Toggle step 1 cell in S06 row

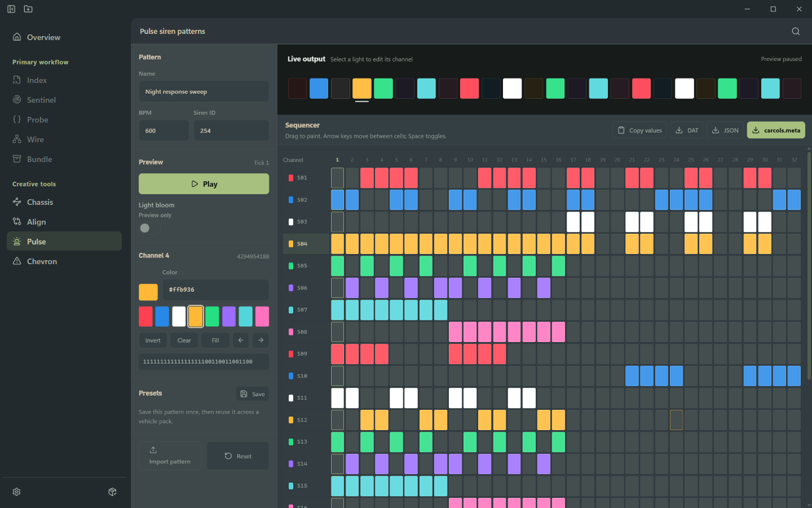pyautogui.click(x=337, y=288)
